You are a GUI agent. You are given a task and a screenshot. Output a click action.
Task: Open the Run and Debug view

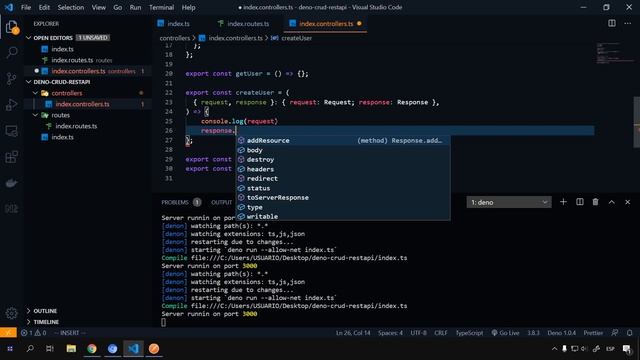click(x=12, y=104)
